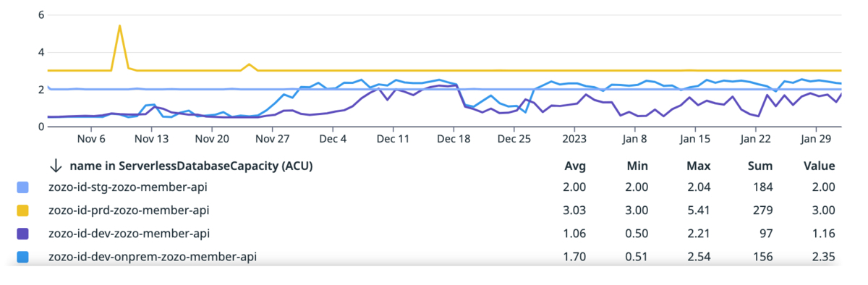Click the Nov 27 x-axis label
Image resolution: width=868 pixels, height=285 pixels.
tap(273, 139)
